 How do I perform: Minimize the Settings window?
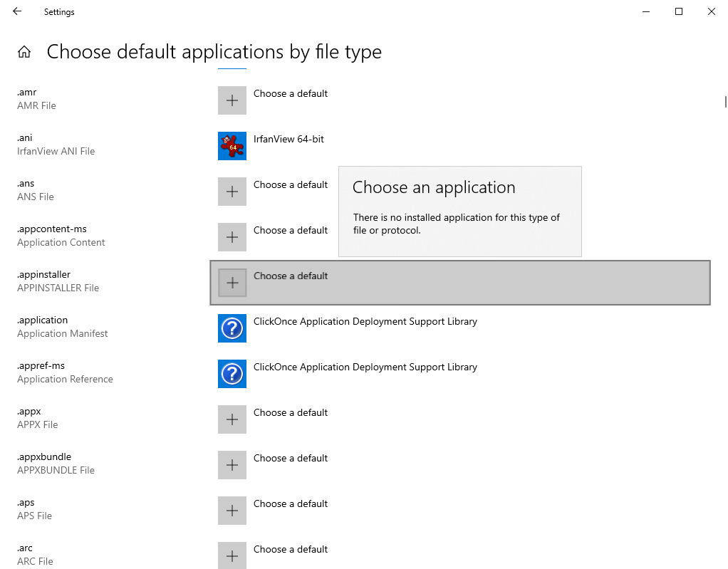click(646, 11)
